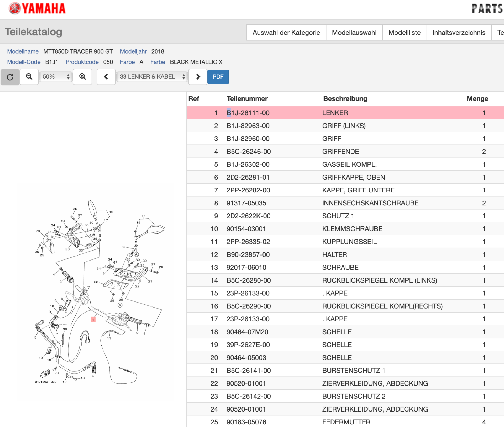The width and height of the screenshot is (504, 427).
Task: Open the Modellliste tab
Action: [x=404, y=33]
